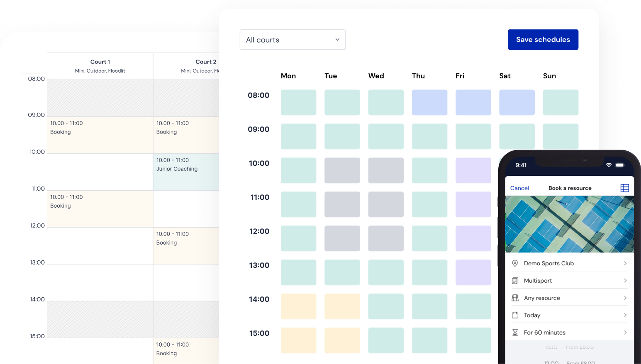Click the Thu day header

point(418,76)
